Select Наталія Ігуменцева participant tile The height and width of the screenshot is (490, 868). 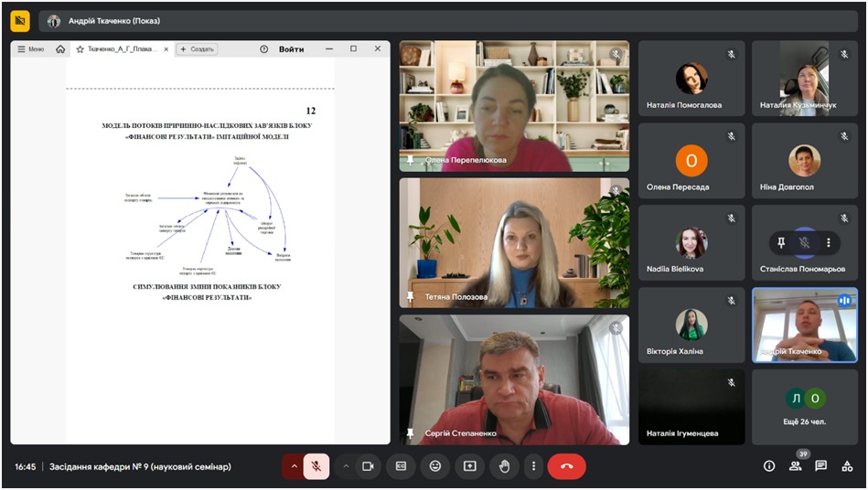[x=691, y=407]
